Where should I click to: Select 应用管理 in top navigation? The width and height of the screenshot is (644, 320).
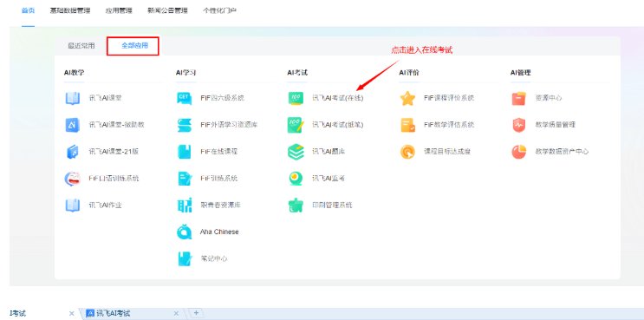[119, 10]
